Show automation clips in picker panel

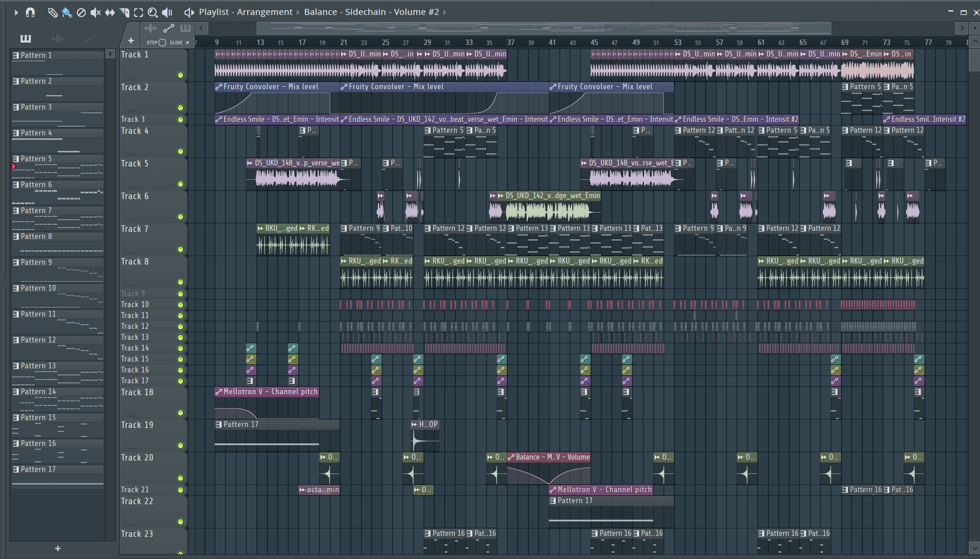pyautogui.click(x=90, y=38)
